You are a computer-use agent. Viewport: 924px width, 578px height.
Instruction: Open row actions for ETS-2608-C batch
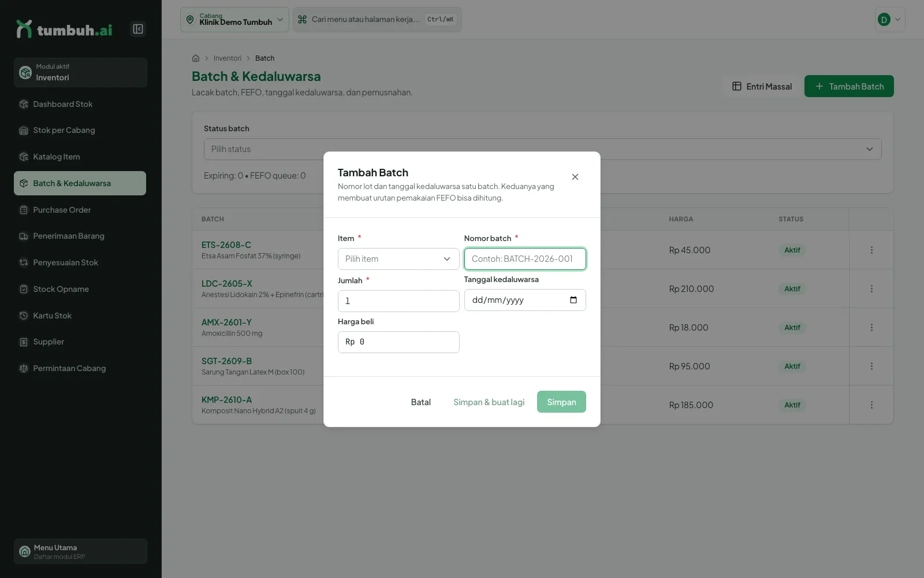871,250
